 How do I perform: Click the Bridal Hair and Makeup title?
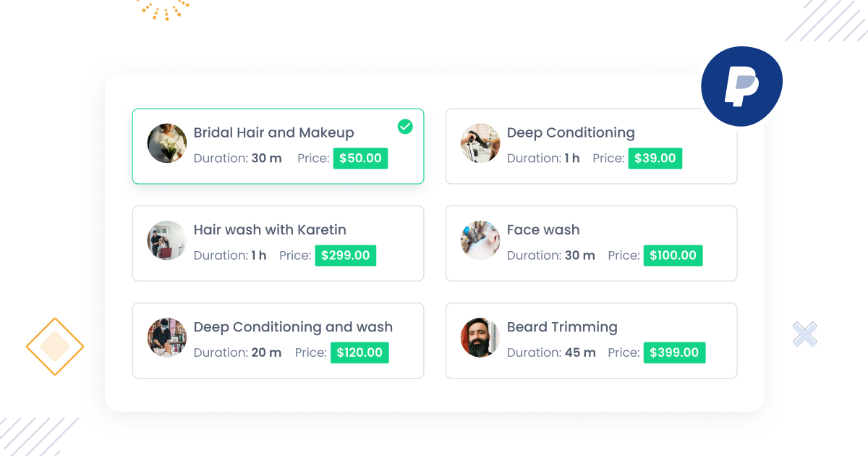point(273,132)
